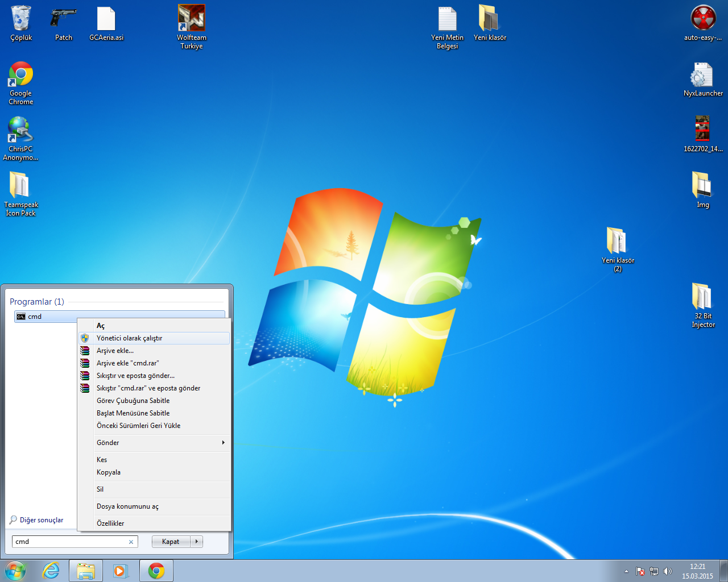Open Windows Explorer from taskbar
728x582 pixels.
[x=86, y=571]
